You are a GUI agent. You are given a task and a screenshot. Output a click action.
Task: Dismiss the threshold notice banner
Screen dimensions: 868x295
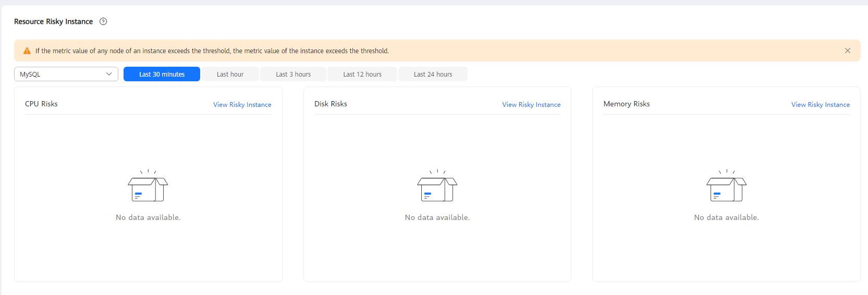(x=848, y=51)
